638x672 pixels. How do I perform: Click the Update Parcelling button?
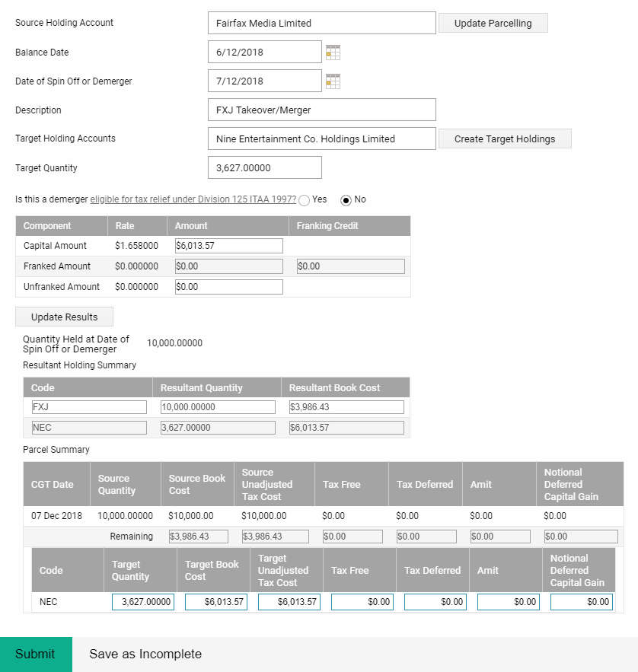click(493, 23)
